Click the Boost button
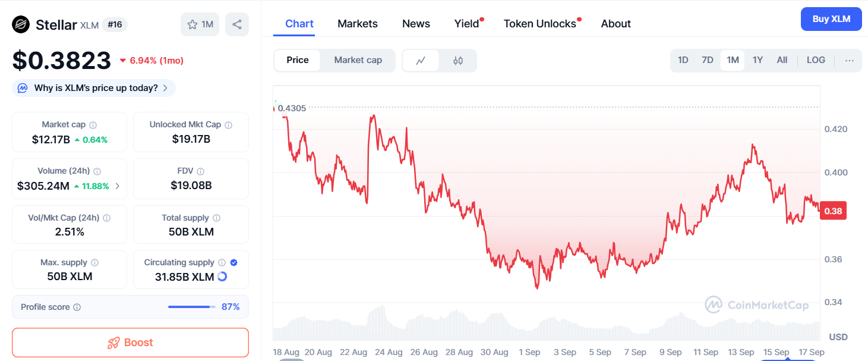Image resolution: width=868 pixels, height=361 pixels. 130,343
